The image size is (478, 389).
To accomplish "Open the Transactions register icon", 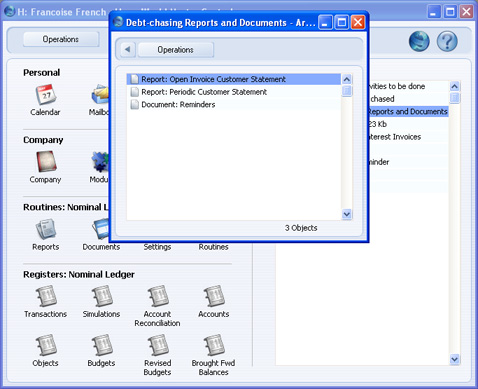I will tap(46, 296).
